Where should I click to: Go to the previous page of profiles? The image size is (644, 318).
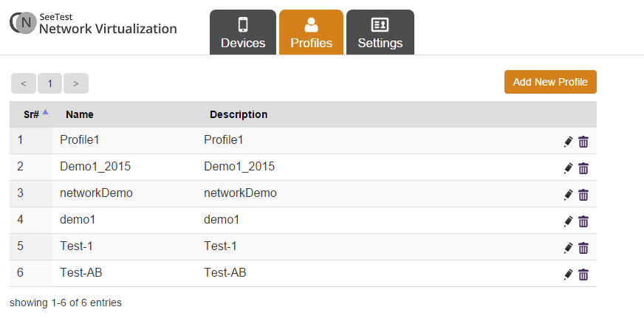coord(23,83)
